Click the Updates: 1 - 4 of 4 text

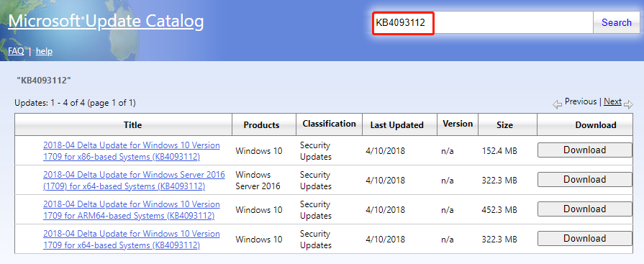(75, 103)
